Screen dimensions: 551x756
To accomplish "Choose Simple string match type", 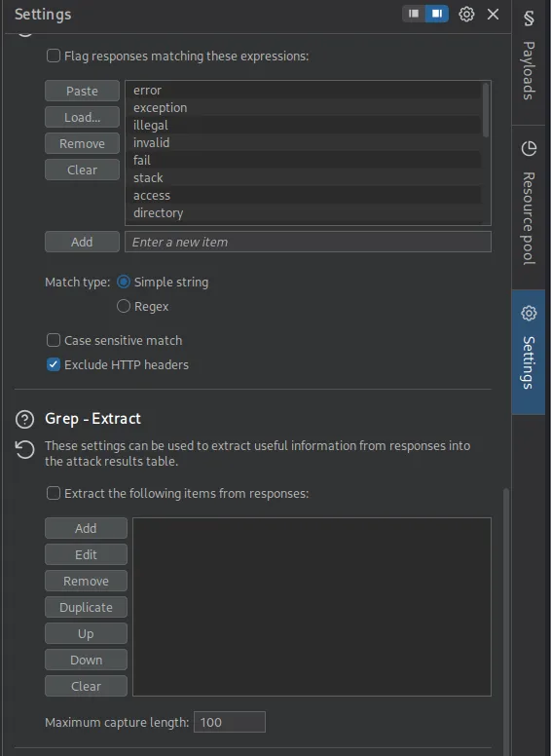I will 124,282.
